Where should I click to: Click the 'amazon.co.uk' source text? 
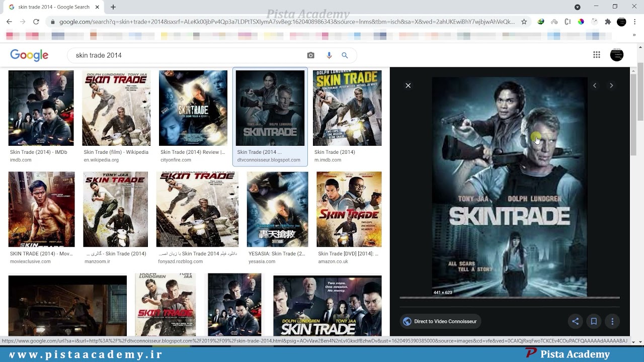pos(333,262)
